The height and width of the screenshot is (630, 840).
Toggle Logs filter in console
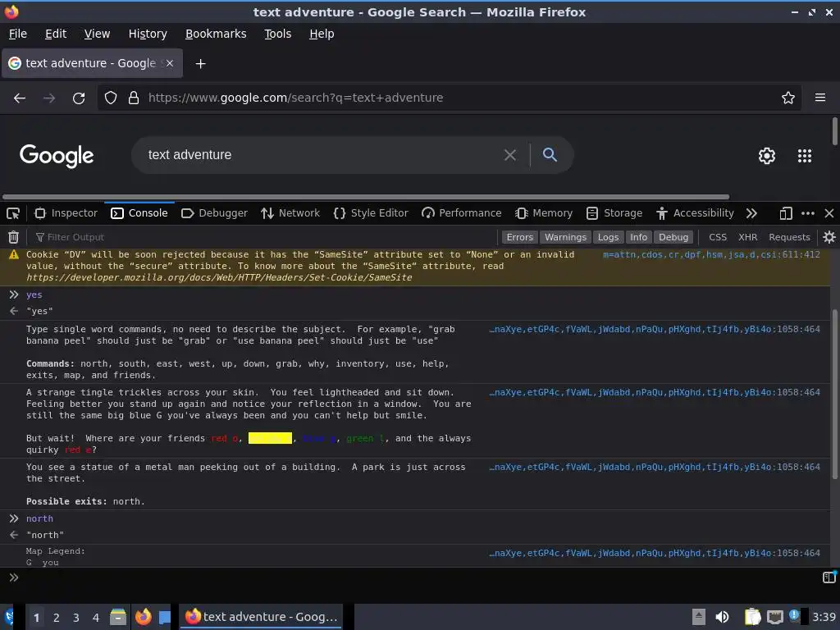(x=608, y=237)
